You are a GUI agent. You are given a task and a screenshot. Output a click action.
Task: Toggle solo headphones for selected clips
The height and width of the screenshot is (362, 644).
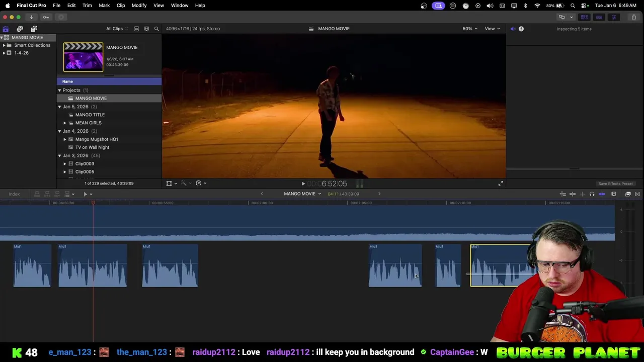592,194
